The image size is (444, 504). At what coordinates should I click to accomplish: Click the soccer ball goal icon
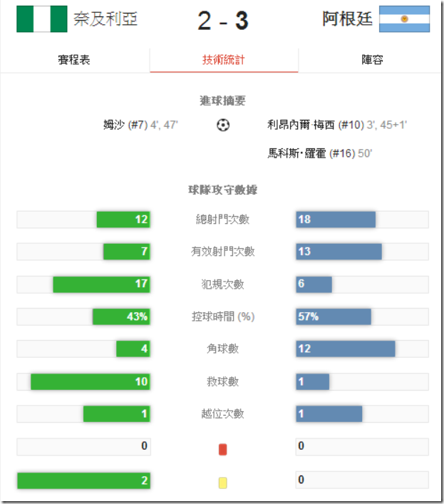[223, 125]
